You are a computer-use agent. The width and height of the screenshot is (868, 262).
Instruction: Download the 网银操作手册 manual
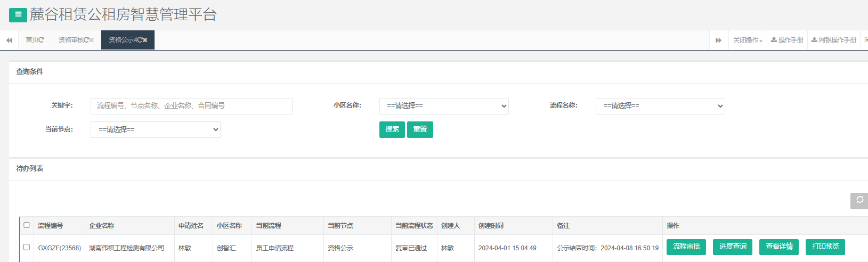(x=834, y=40)
